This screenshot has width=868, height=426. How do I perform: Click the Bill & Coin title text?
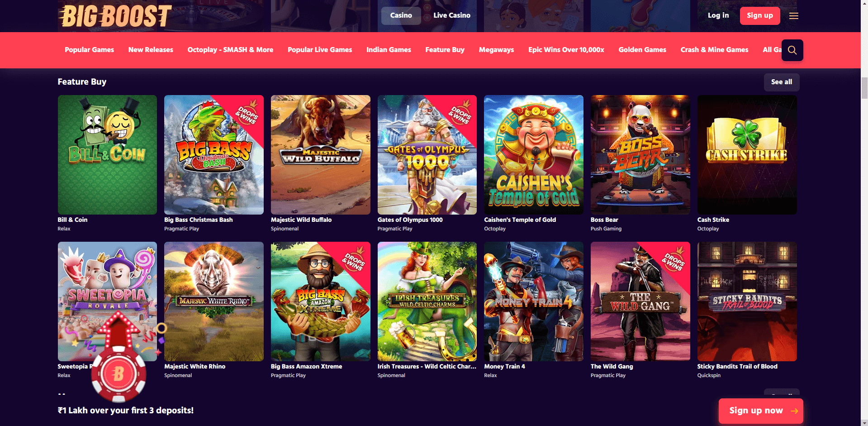pos(72,220)
